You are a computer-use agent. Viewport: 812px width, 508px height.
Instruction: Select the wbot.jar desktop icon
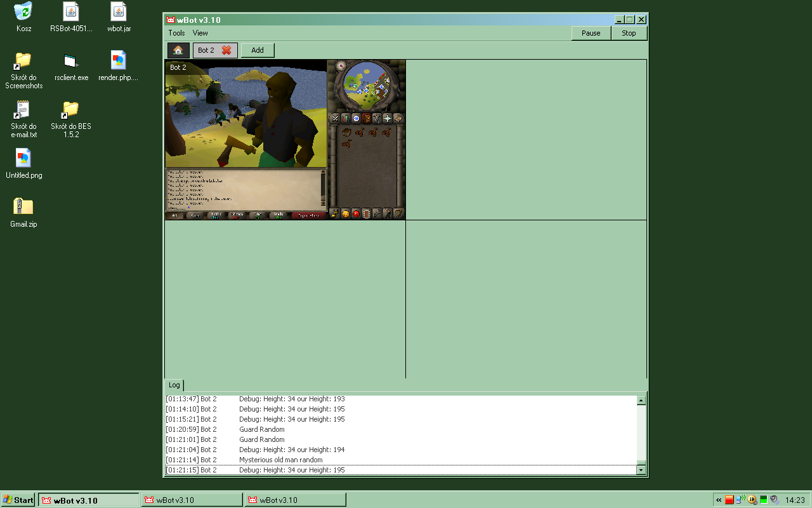click(x=119, y=17)
